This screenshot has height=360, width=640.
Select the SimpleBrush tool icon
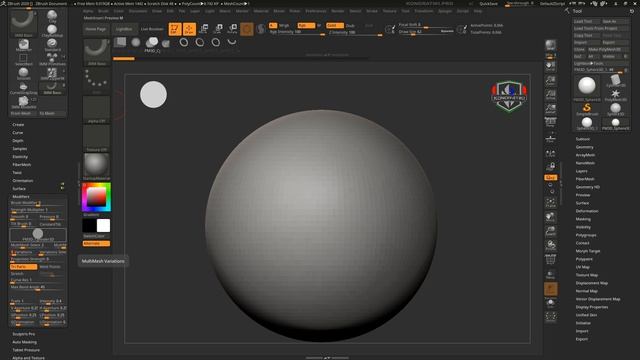tap(587, 109)
